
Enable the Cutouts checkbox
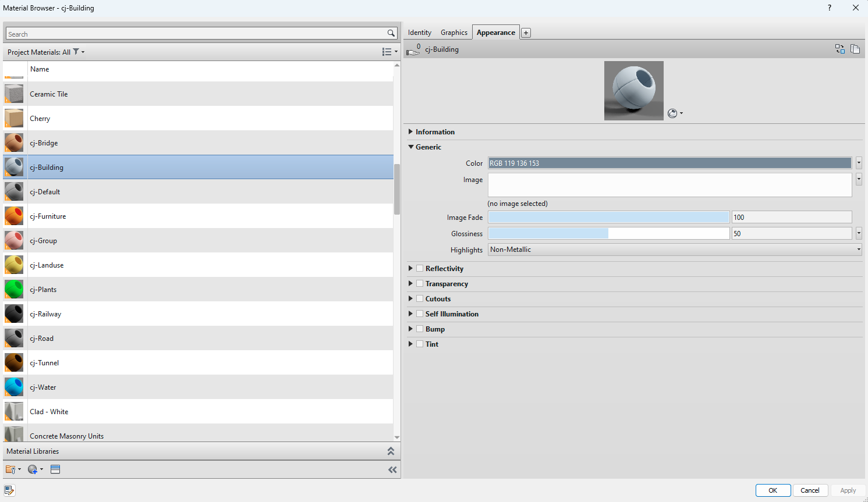click(420, 298)
